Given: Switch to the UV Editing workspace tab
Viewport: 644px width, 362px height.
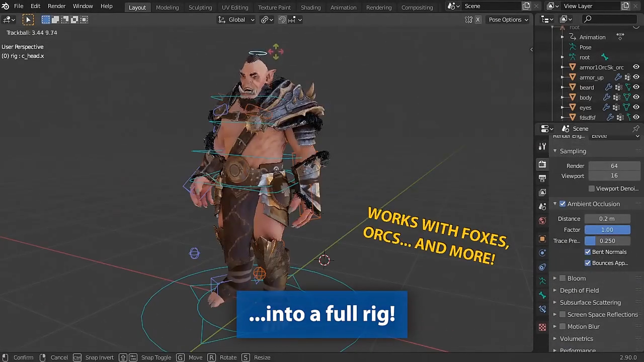Looking at the screenshot, I should [x=235, y=8].
